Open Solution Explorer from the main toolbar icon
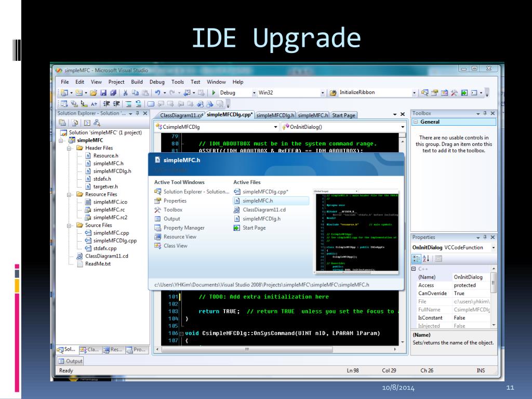 click(x=424, y=92)
